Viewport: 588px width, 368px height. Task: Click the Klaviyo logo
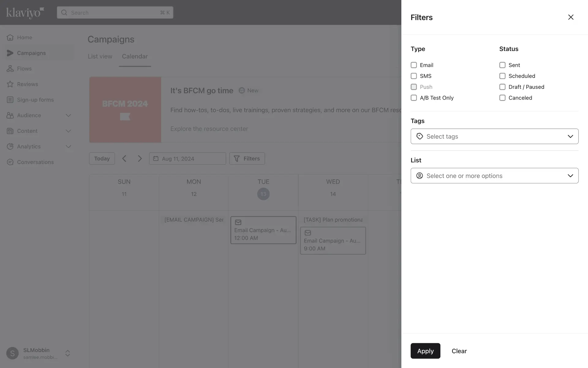coord(25,13)
